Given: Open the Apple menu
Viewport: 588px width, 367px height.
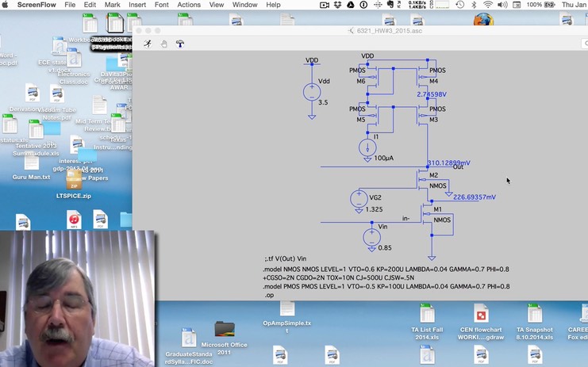Looking at the screenshot, I should (9, 5).
